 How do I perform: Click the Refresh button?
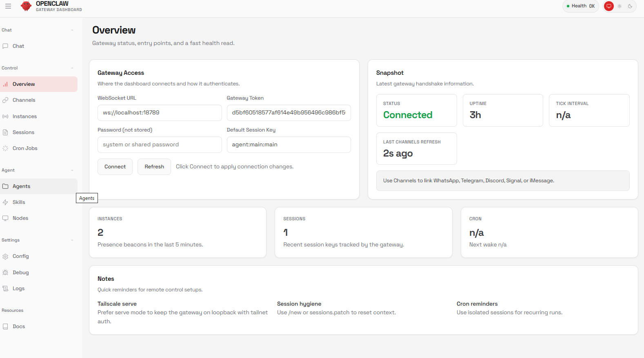click(x=154, y=167)
